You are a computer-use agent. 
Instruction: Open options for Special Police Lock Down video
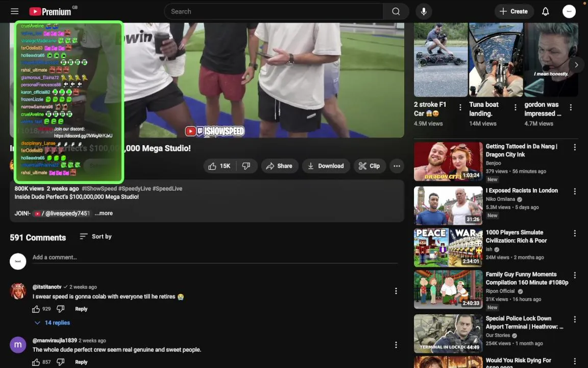(575, 319)
